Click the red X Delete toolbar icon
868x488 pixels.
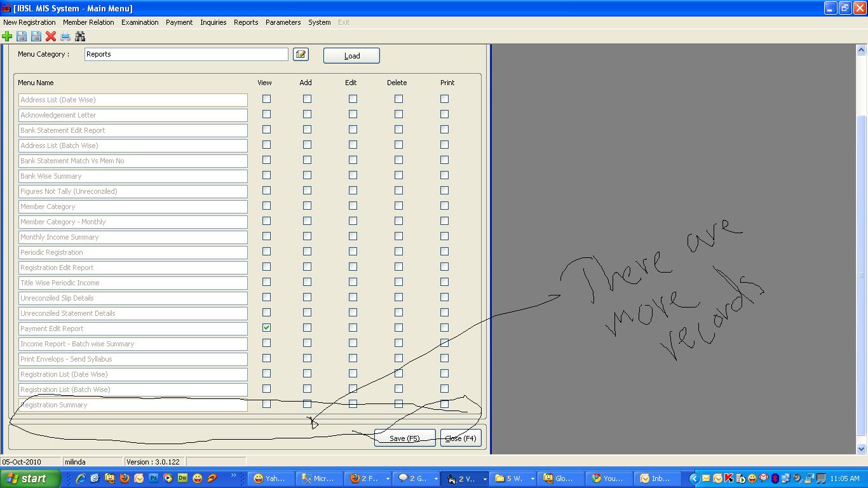coord(51,37)
